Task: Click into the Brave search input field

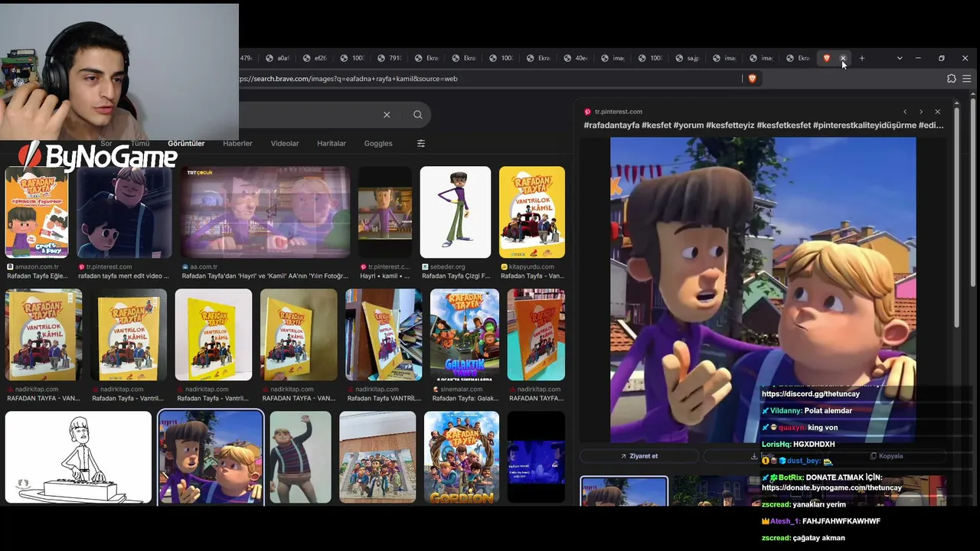Action: click(x=306, y=115)
